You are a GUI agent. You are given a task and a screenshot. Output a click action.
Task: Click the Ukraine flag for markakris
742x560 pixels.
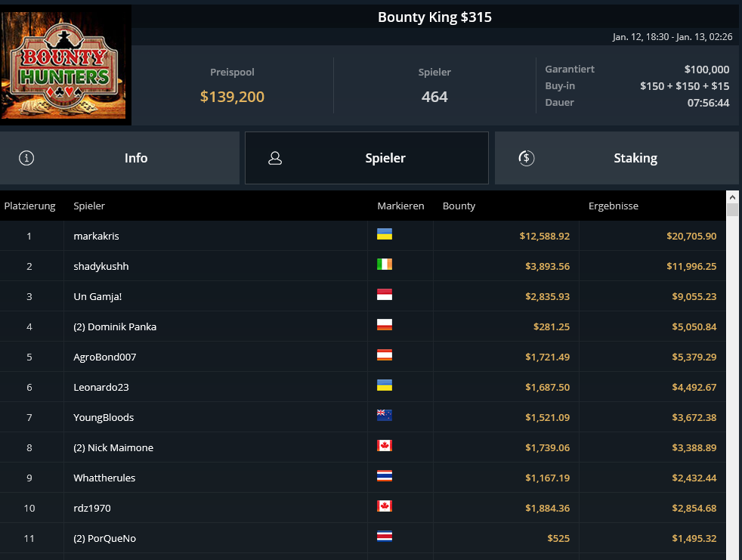[x=385, y=234]
